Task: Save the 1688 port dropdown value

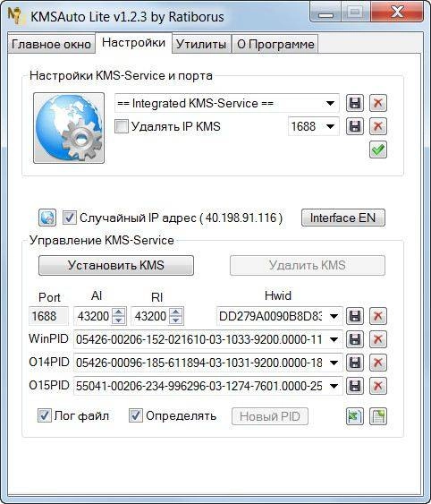Action: coord(355,126)
